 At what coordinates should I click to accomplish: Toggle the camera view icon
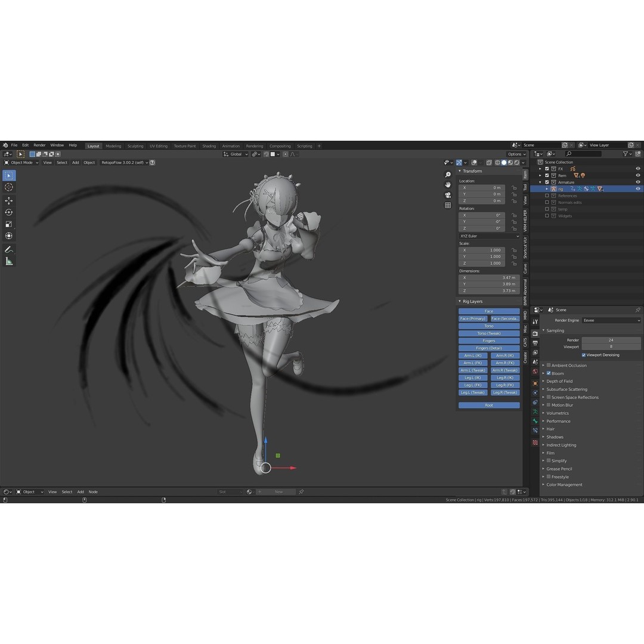click(448, 195)
